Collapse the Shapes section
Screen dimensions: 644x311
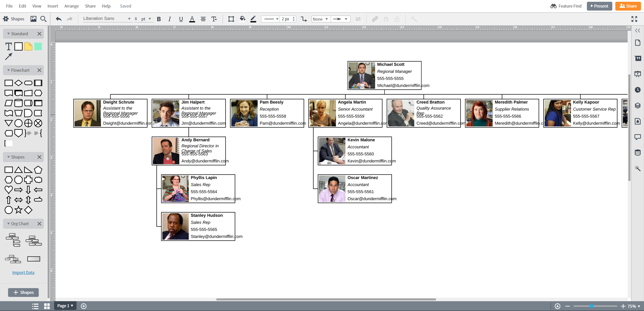point(9,157)
